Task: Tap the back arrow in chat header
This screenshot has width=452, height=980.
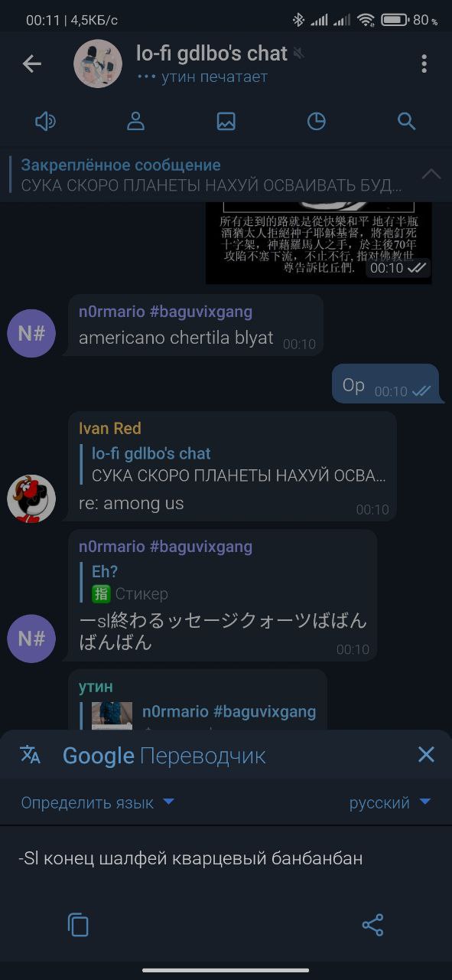Action: (31, 64)
